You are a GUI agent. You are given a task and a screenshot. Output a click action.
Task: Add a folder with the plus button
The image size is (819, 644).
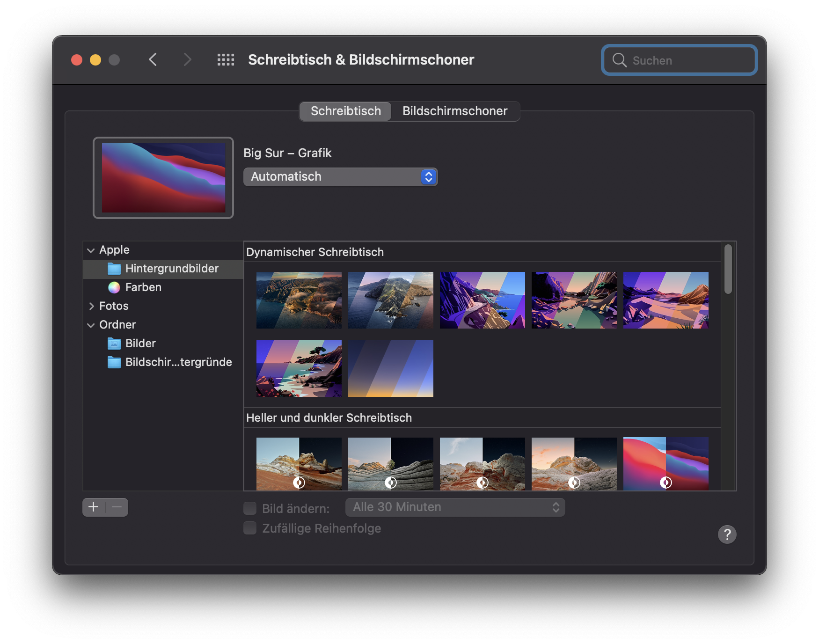[x=94, y=507]
